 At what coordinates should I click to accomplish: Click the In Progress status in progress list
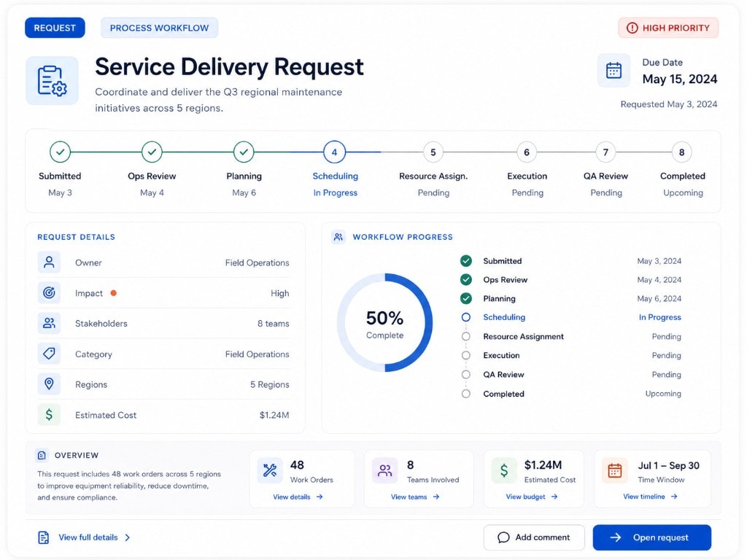659,317
